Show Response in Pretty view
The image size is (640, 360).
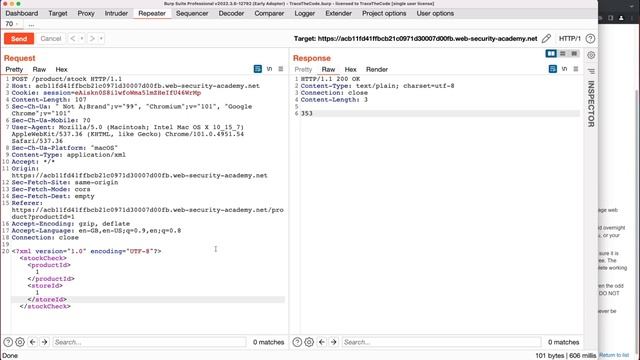[303, 69]
